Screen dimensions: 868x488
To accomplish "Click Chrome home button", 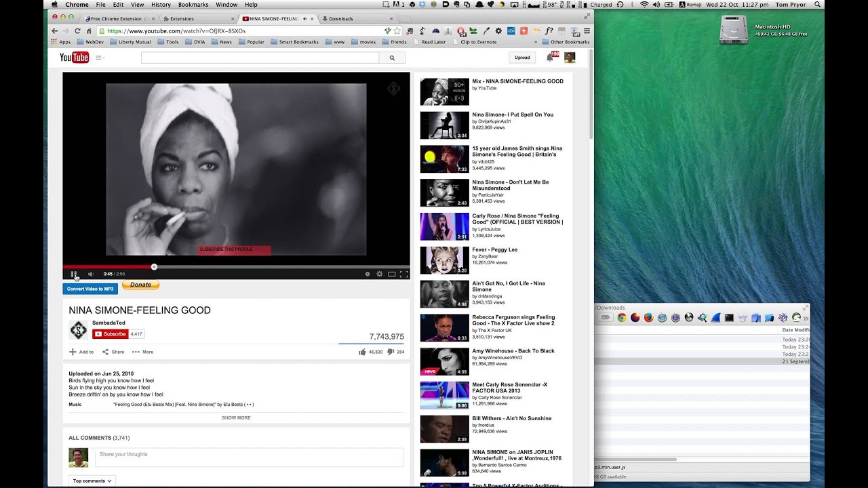I will pyautogui.click(x=89, y=30).
